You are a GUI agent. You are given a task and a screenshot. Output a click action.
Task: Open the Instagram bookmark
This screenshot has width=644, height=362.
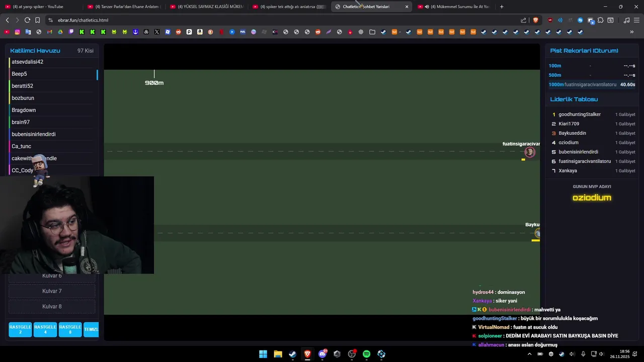(x=17, y=32)
